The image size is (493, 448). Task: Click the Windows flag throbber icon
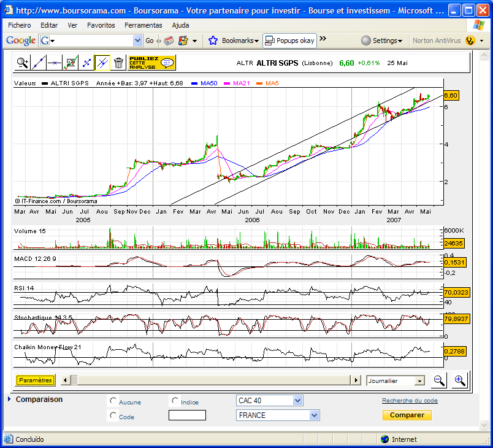point(478,25)
